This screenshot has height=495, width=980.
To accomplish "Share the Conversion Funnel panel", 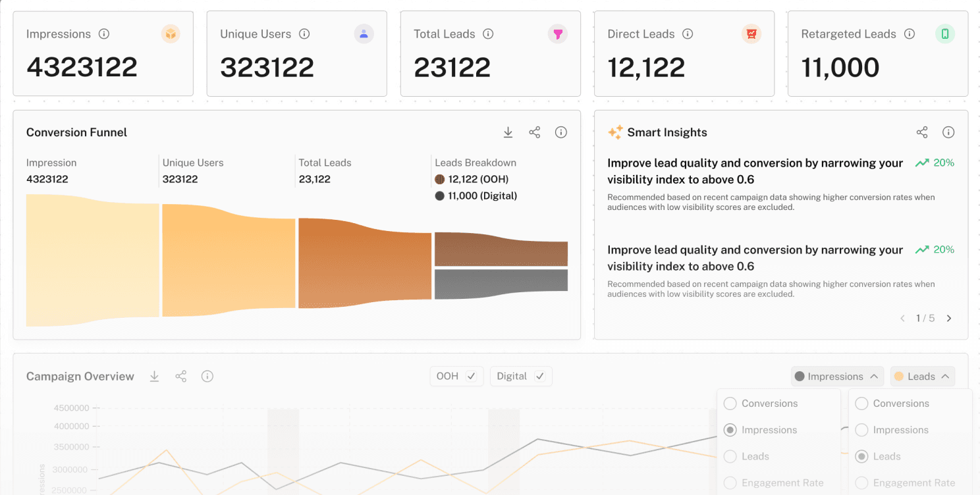I will click(534, 132).
